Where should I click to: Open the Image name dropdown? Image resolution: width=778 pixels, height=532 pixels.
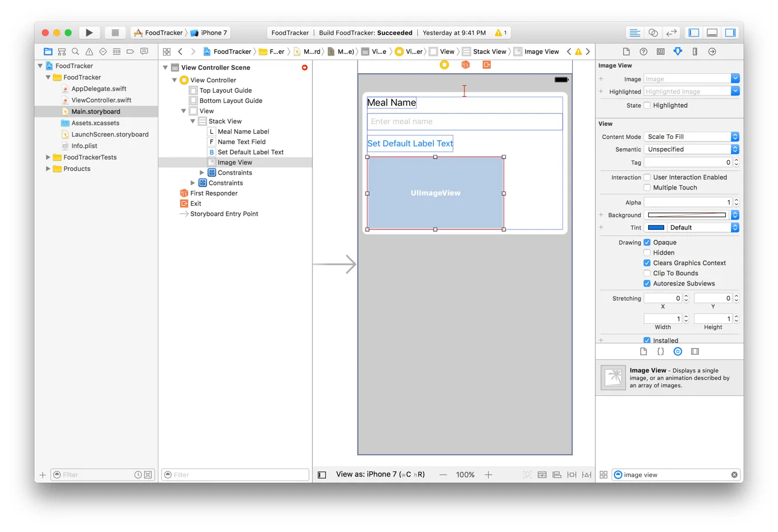pyautogui.click(x=735, y=78)
